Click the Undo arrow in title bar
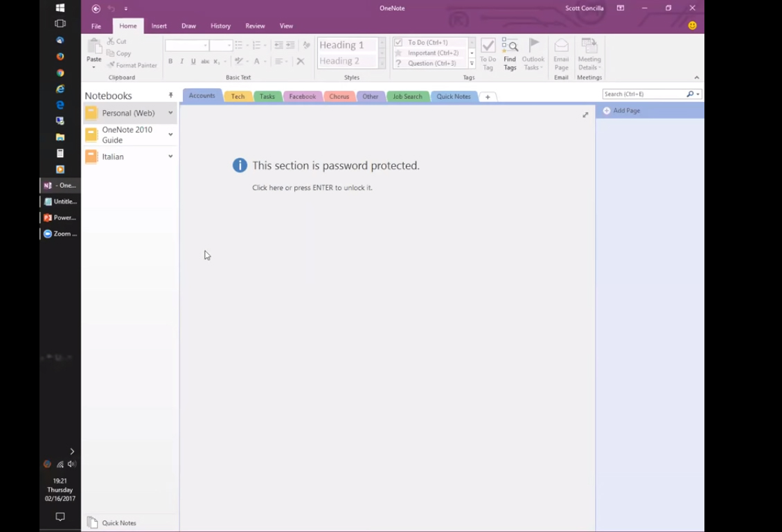This screenshot has width=782, height=532. pyautogui.click(x=112, y=8)
